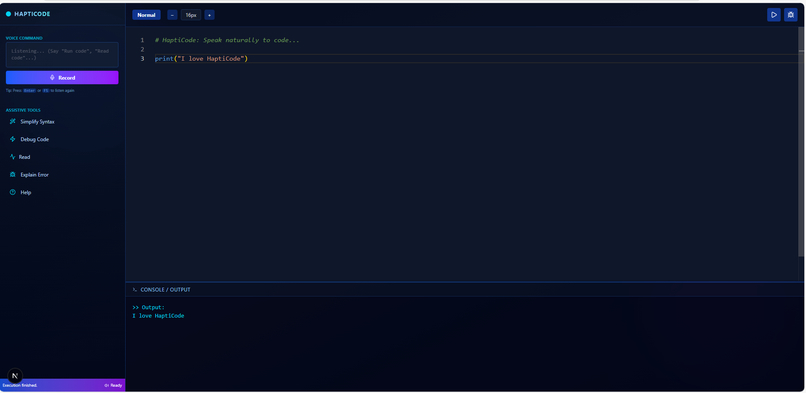Increase font size with plus button
This screenshot has height=393, width=806.
tap(209, 15)
